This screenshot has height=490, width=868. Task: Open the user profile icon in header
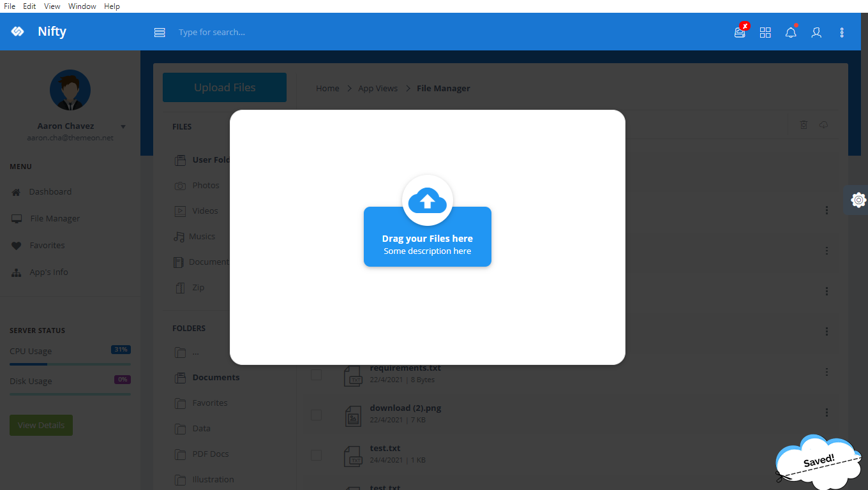pos(816,32)
